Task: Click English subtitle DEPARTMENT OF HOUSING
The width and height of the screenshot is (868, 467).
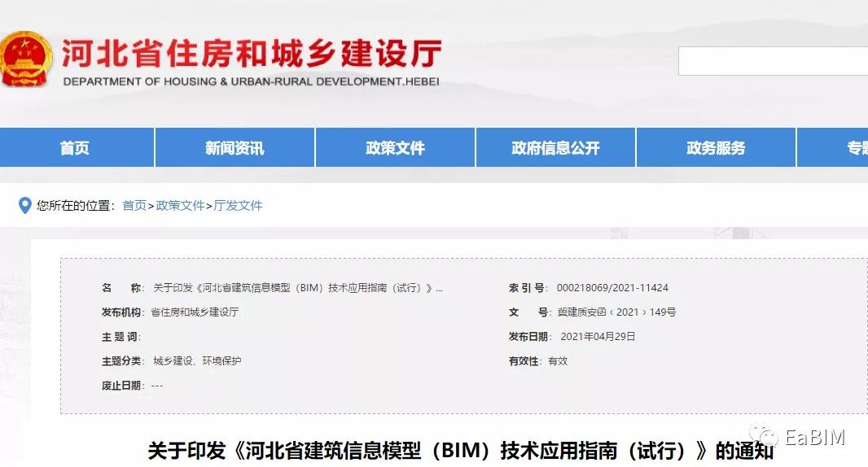Action: tap(251, 81)
